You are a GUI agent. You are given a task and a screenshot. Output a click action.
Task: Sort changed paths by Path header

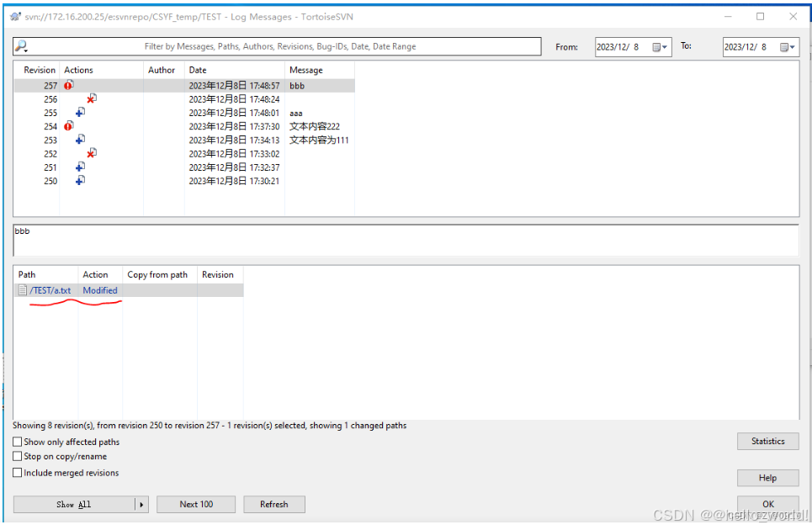point(46,274)
